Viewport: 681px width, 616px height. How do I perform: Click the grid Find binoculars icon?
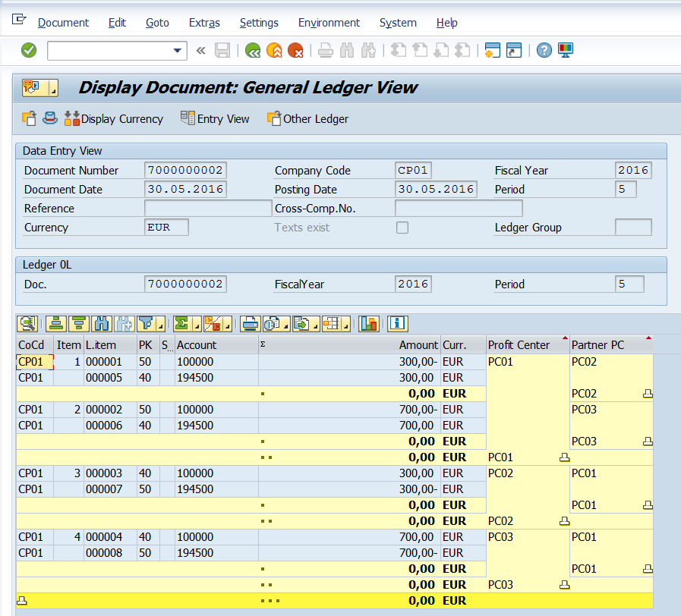coord(101,324)
